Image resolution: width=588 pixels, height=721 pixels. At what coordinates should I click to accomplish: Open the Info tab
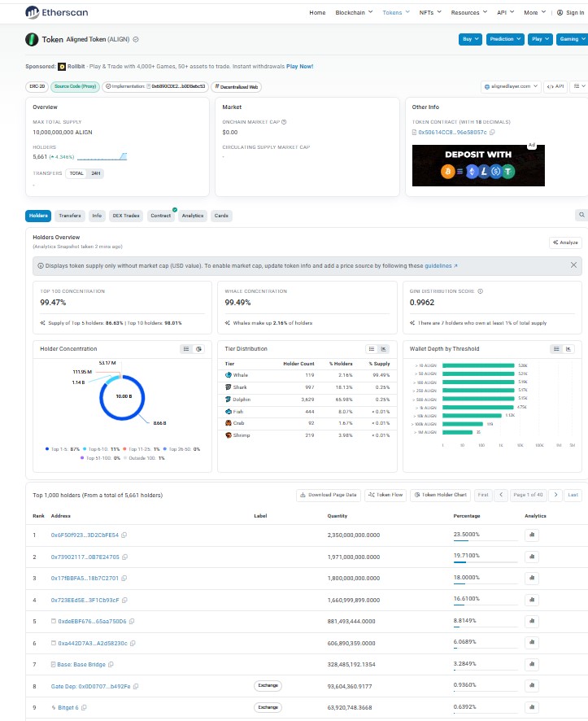(x=97, y=216)
